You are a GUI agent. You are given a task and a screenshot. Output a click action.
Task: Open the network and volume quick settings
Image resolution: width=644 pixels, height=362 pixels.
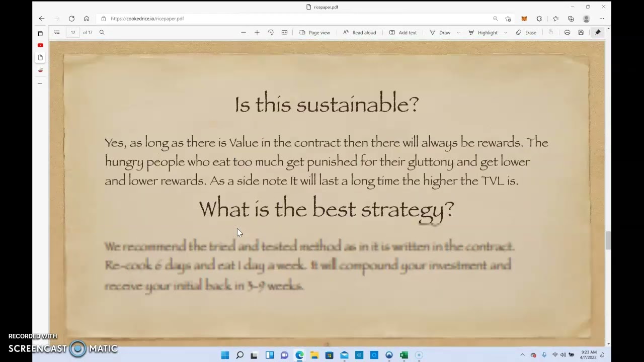pos(562,355)
